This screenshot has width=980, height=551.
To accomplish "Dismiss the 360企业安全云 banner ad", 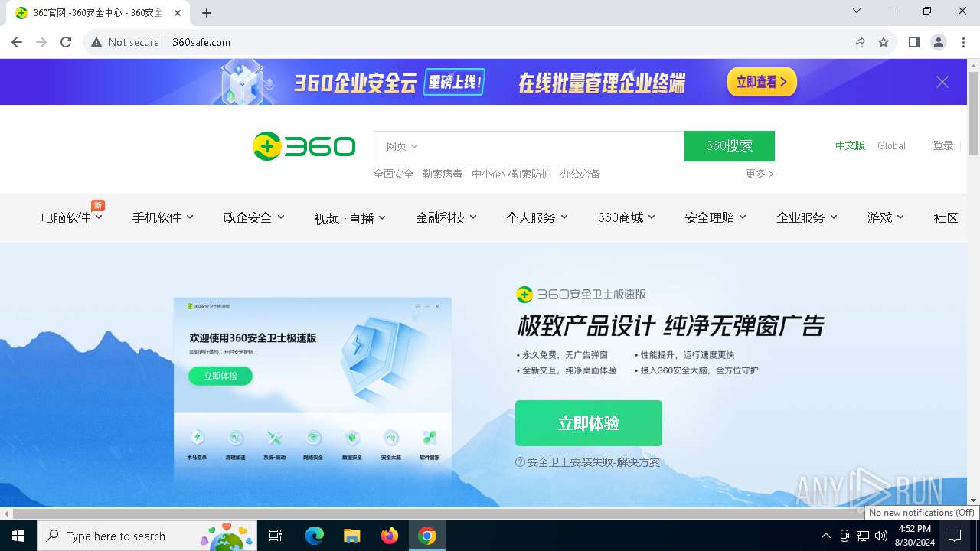I will pyautogui.click(x=942, y=82).
